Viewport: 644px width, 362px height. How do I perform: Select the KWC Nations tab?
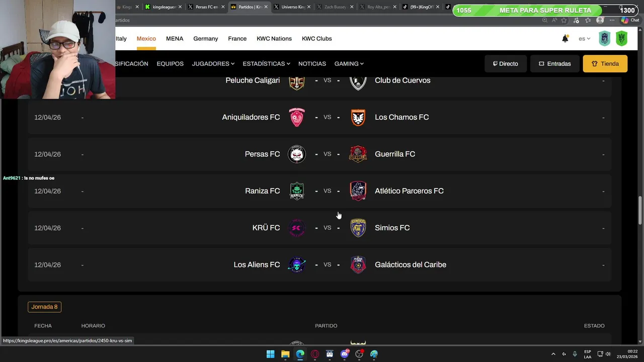tap(274, 39)
